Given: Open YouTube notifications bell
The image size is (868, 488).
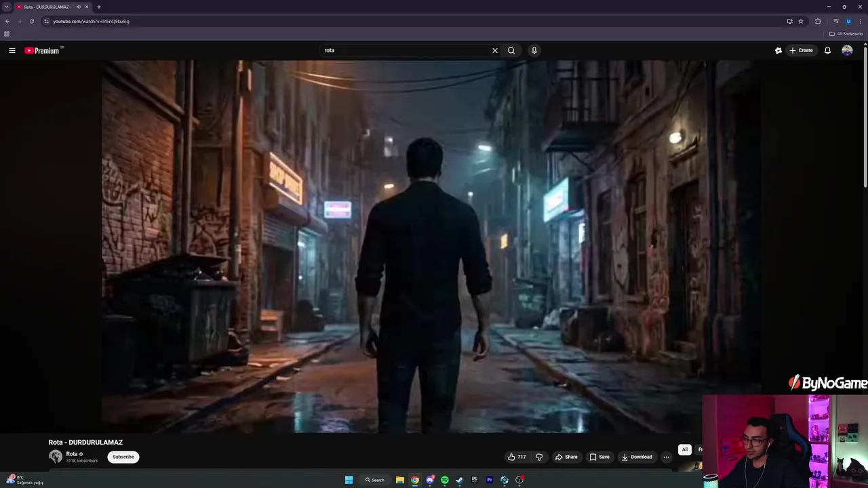Looking at the screenshot, I should 827,50.
